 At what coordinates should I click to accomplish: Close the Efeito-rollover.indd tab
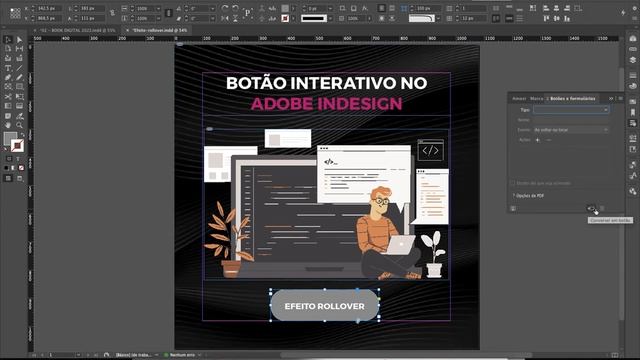coord(127,30)
